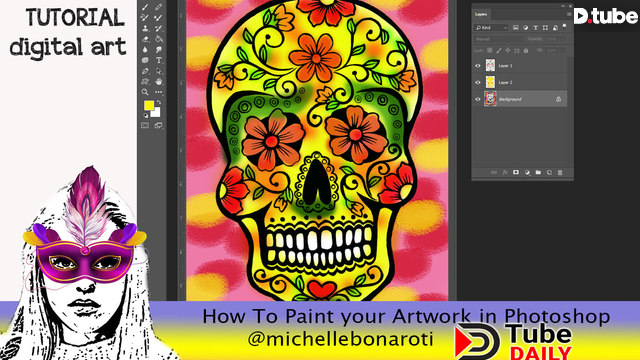This screenshot has height=360, width=640.
Task: Select the Type tool
Action: pos(158,60)
